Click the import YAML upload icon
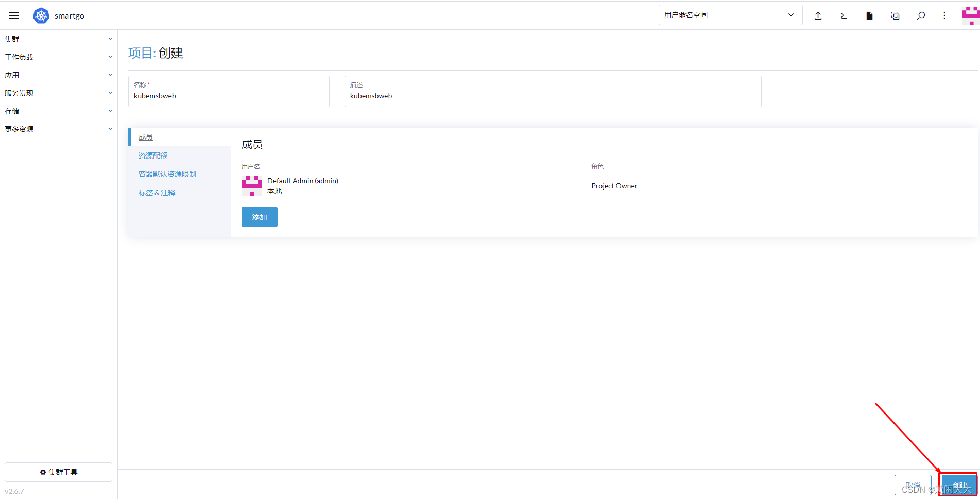The height and width of the screenshot is (499, 980). (818, 15)
